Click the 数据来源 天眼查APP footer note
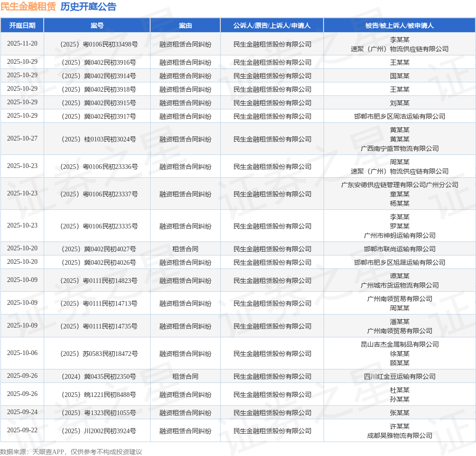This screenshot has width=476, height=456. pyautogui.click(x=71, y=452)
